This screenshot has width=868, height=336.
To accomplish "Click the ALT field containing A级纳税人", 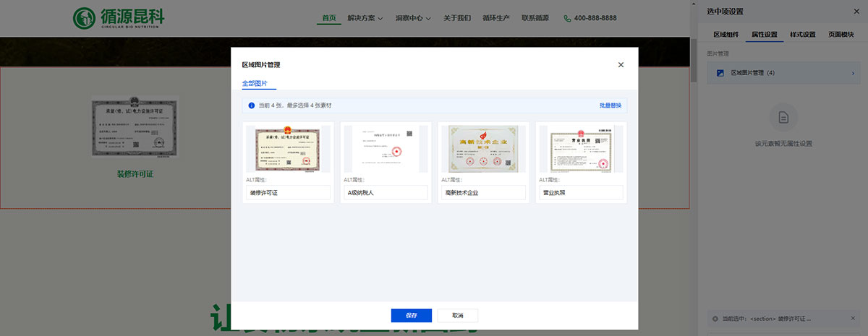I will (x=386, y=193).
